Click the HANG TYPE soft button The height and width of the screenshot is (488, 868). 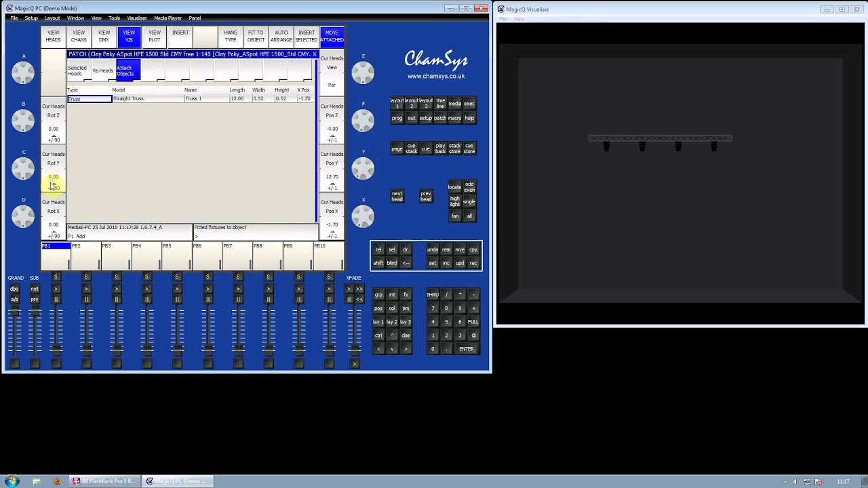(x=231, y=36)
